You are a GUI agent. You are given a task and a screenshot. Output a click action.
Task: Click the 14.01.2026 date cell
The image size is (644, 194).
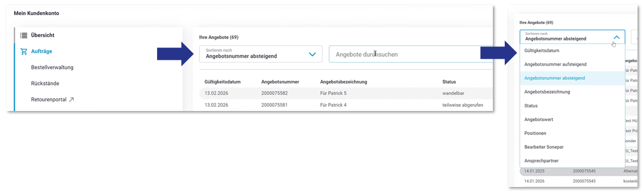click(534, 181)
